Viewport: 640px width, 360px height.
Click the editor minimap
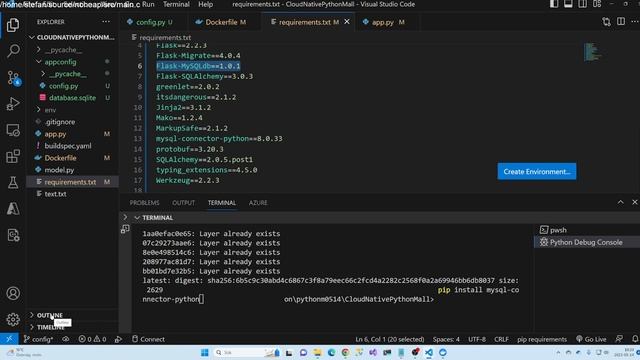point(593,52)
